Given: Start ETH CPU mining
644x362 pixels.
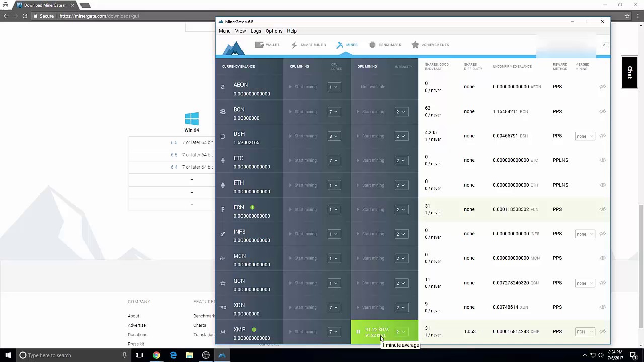Looking at the screenshot, I should click(x=303, y=185).
